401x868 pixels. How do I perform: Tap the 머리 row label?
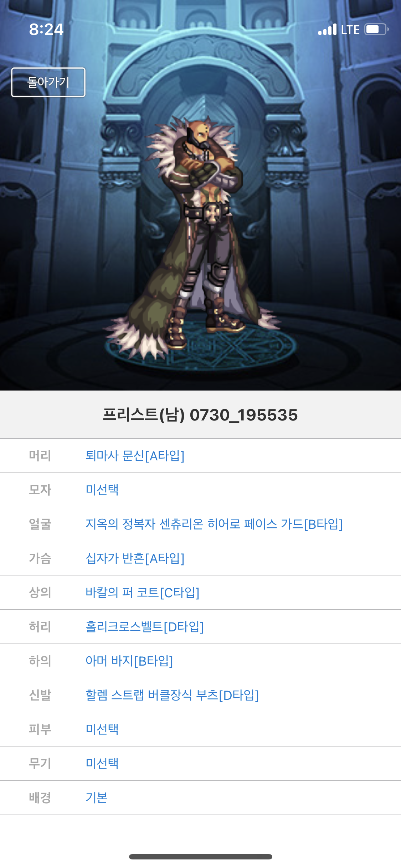pyautogui.click(x=40, y=456)
